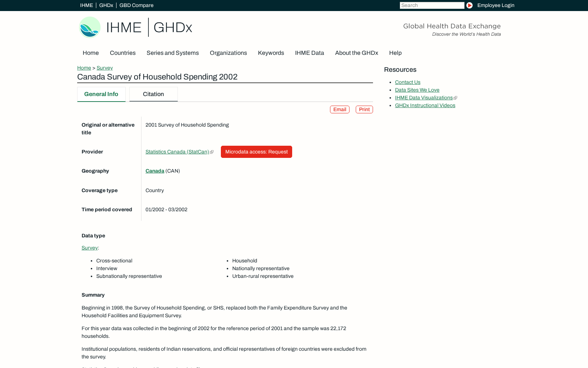Open the Canada geography link
This screenshot has height=368, width=588.
click(x=155, y=171)
